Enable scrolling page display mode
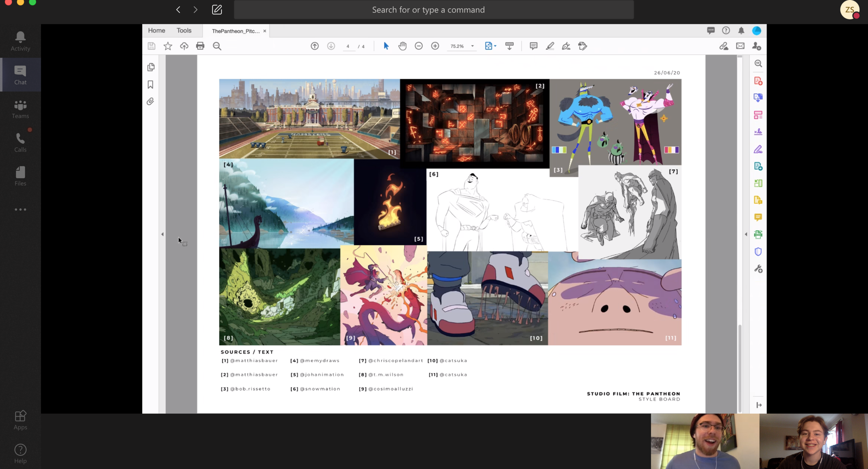Image resolution: width=868 pixels, height=469 pixels. (509, 46)
